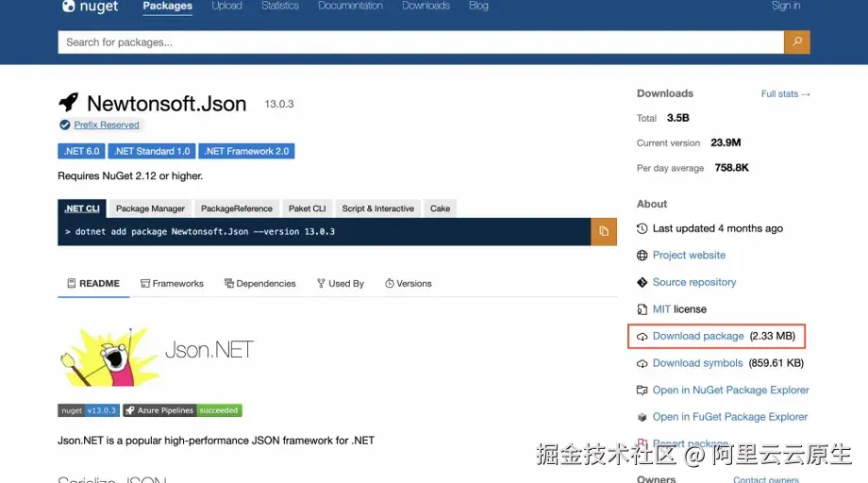Click the nuget v13.0.3 badge
Viewport: 868px width, 483px height.
click(x=88, y=410)
